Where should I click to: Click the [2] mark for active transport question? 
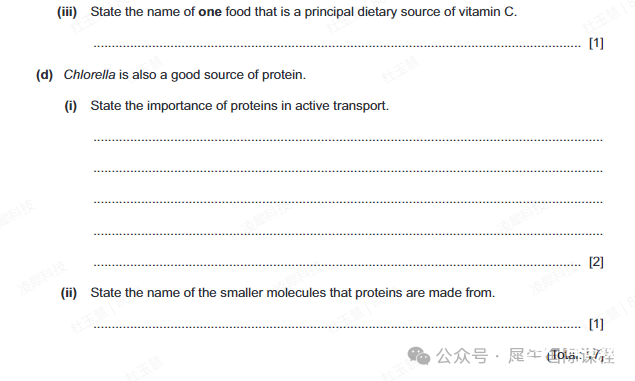tap(596, 262)
